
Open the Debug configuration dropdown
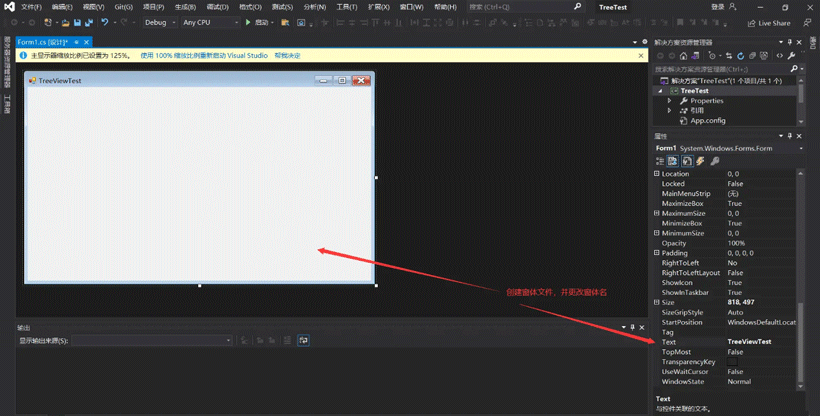[x=159, y=22]
